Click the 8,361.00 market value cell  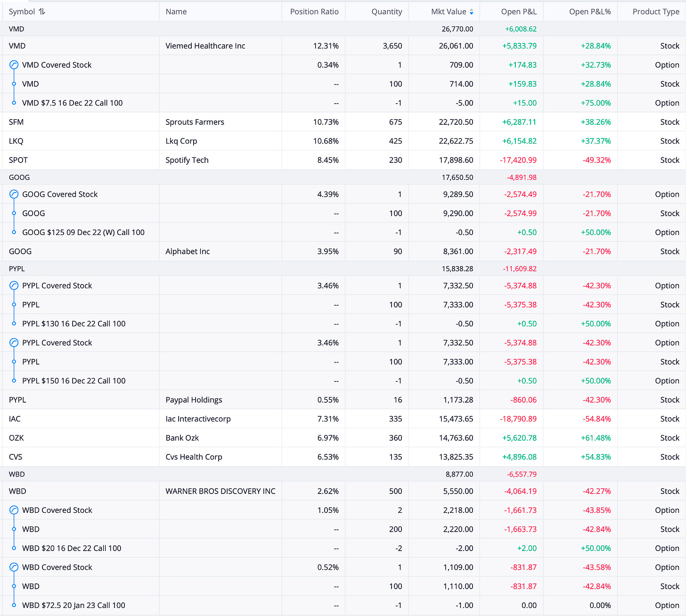click(458, 251)
